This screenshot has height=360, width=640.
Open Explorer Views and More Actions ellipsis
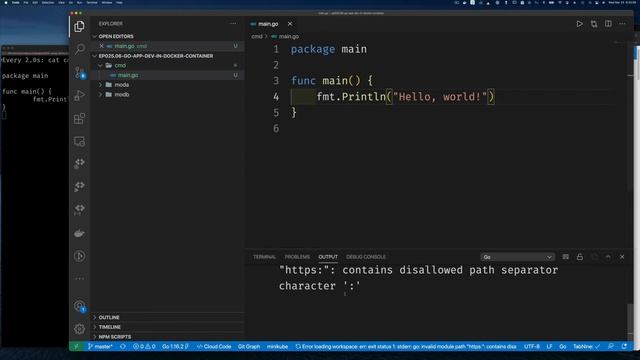(233, 24)
